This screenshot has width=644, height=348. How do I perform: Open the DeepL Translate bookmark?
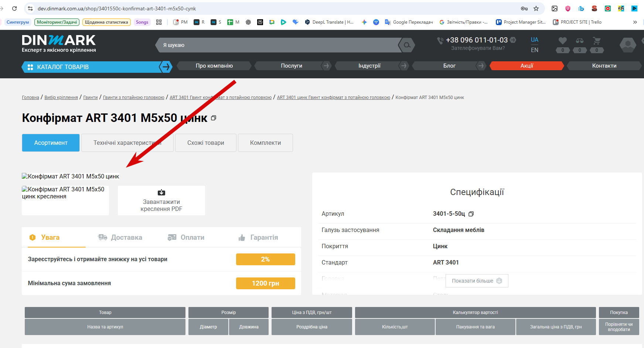point(329,22)
